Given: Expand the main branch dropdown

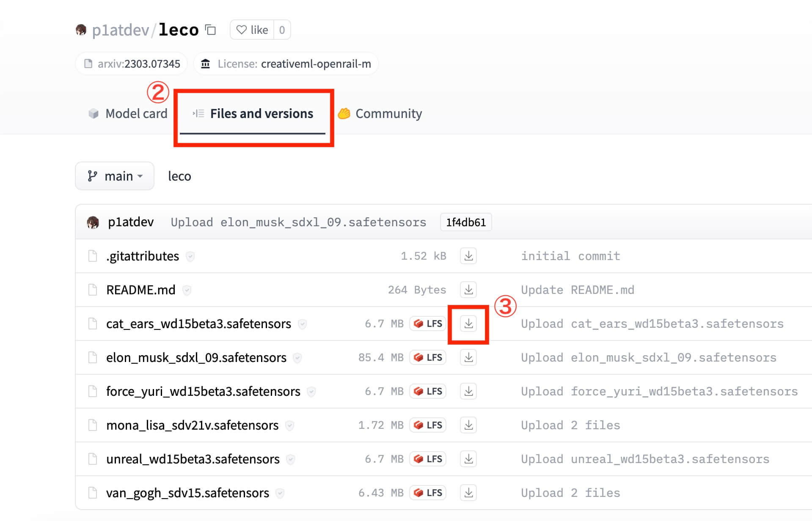Looking at the screenshot, I should point(115,176).
